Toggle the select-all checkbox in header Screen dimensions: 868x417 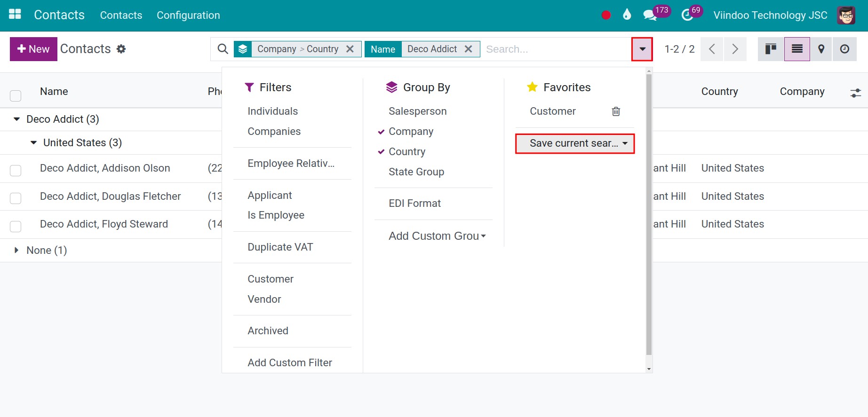(x=16, y=96)
